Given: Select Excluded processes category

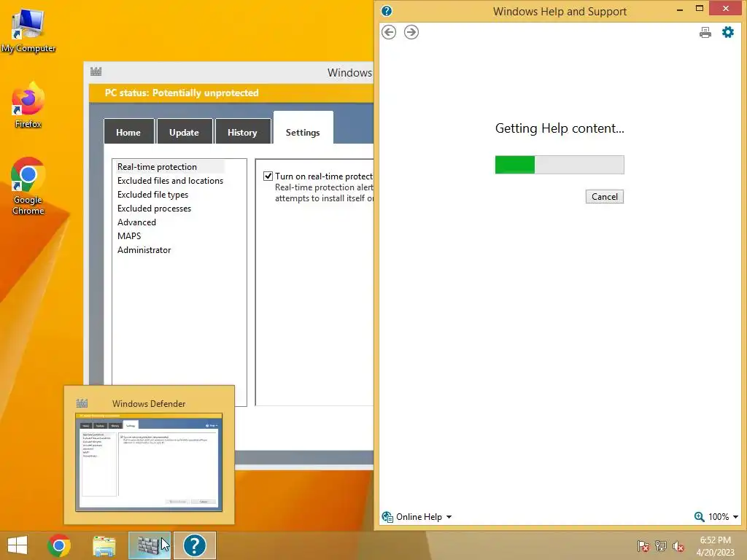Looking at the screenshot, I should [x=154, y=208].
